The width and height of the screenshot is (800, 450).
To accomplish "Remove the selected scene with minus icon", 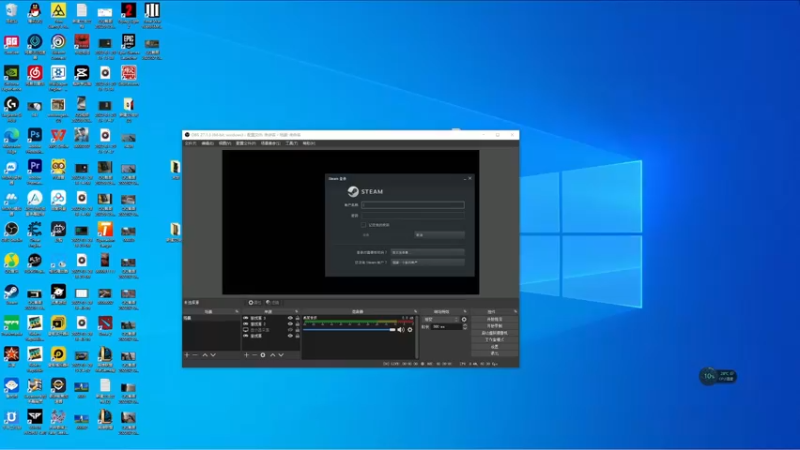I will pos(195,355).
